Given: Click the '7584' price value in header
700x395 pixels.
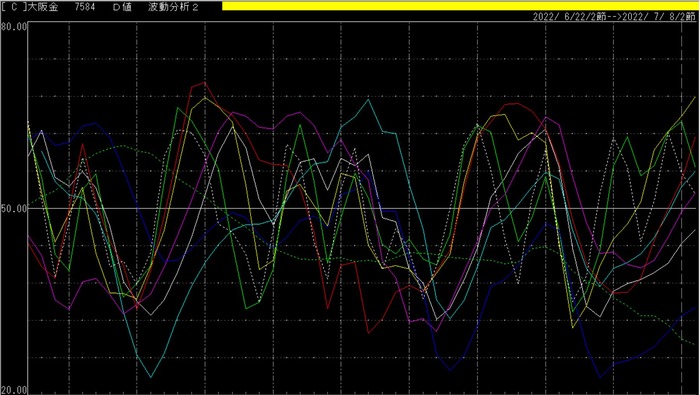Looking at the screenshot, I should coord(85,7).
